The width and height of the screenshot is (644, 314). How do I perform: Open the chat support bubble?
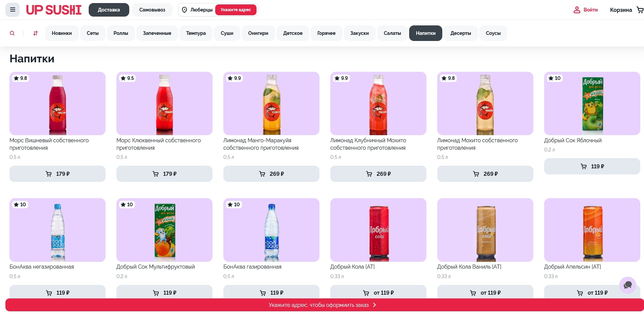pyautogui.click(x=627, y=285)
